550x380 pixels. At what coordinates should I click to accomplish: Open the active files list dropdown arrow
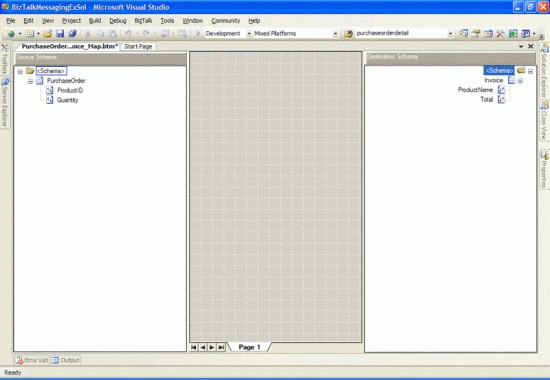[x=521, y=46]
